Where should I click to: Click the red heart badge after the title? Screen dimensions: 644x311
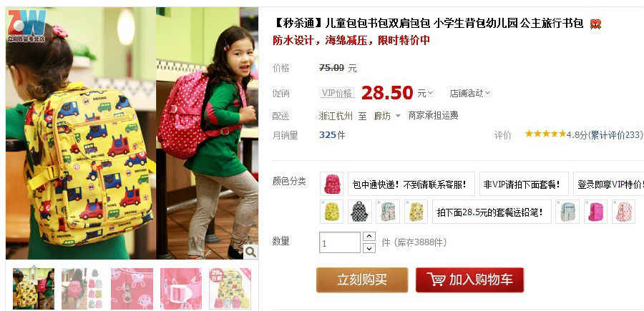[595, 24]
